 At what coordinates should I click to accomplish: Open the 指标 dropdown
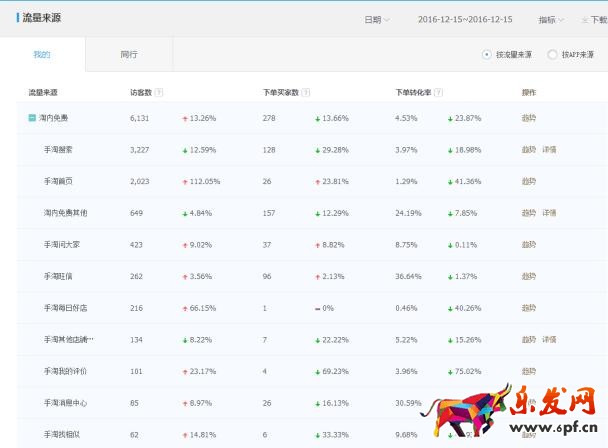point(551,19)
